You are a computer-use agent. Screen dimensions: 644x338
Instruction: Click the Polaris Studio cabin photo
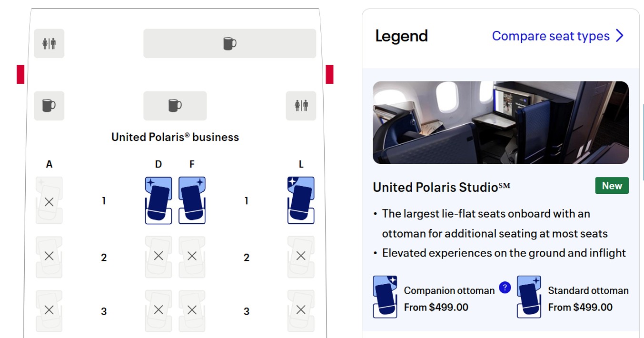[x=500, y=122]
